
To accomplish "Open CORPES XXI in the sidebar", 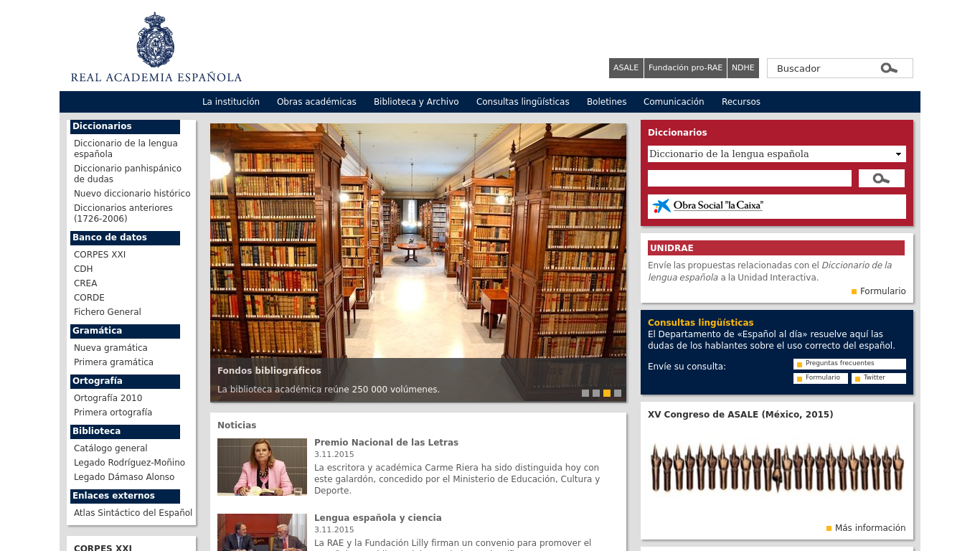I will (100, 255).
